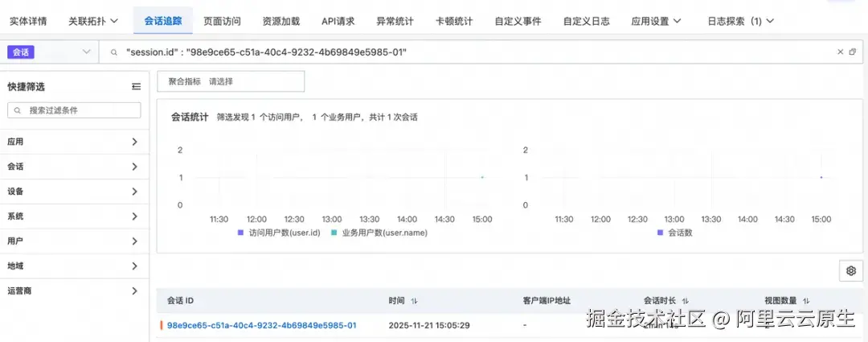
Task: Open the 会话 type selector dropdown
Action: click(x=50, y=52)
